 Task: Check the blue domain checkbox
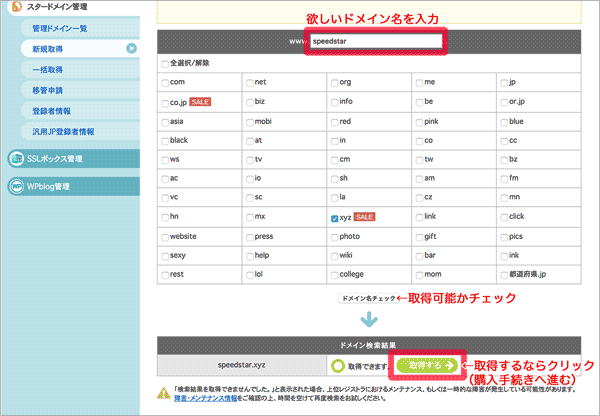pyautogui.click(x=504, y=122)
